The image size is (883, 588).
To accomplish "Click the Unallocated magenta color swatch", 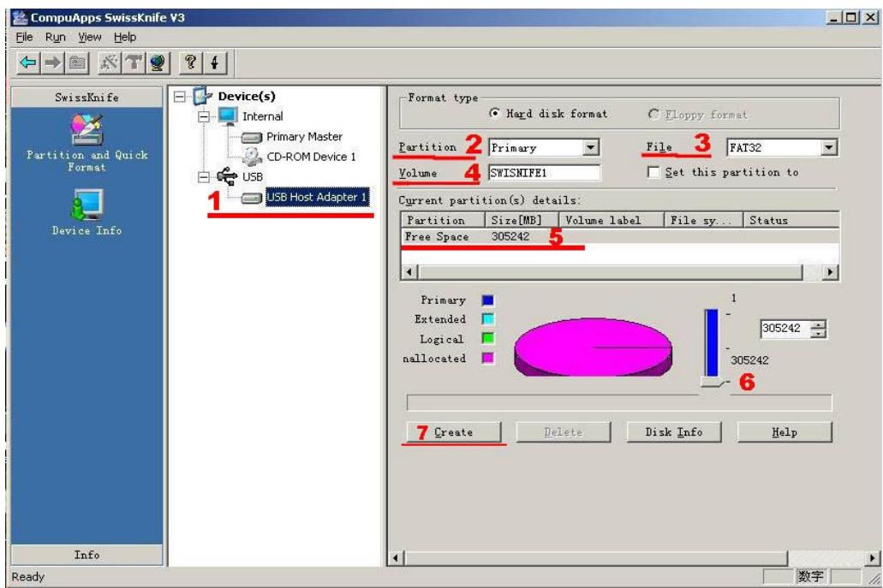I will point(488,358).
